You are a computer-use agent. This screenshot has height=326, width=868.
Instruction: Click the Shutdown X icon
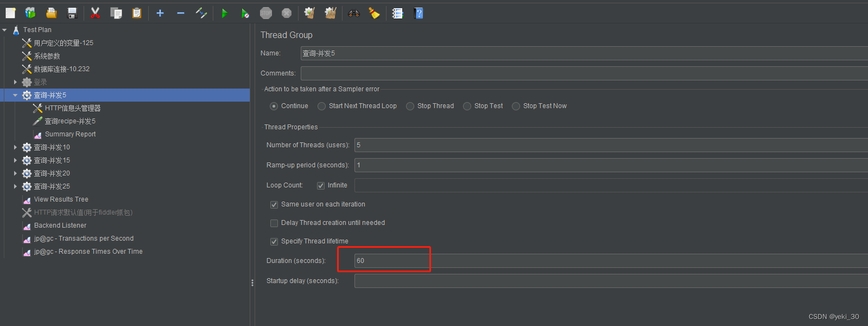287,13
